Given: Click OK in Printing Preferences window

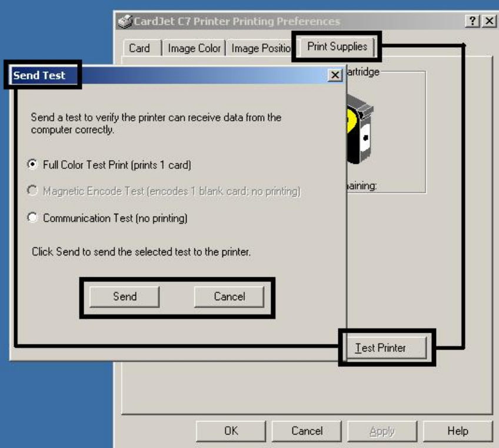Looking at the screenshot, I should pos(231,431).
